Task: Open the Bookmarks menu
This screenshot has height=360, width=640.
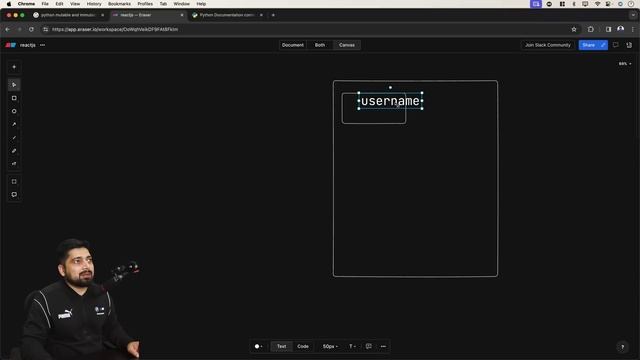Action: 119,4
